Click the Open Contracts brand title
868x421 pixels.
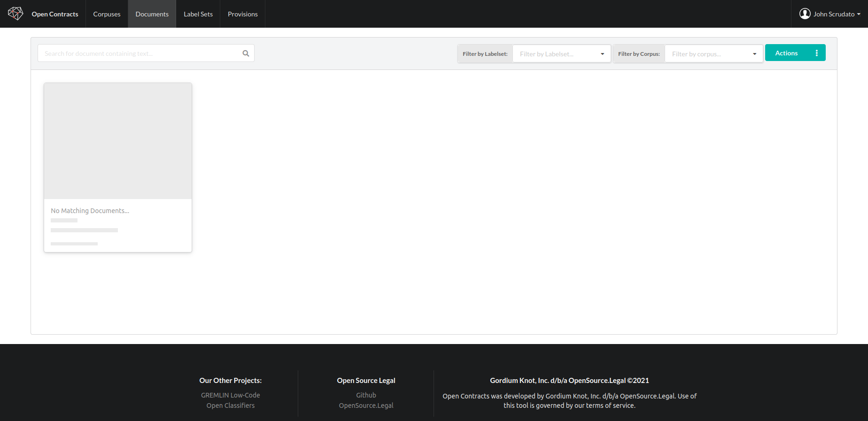[55, 14]
